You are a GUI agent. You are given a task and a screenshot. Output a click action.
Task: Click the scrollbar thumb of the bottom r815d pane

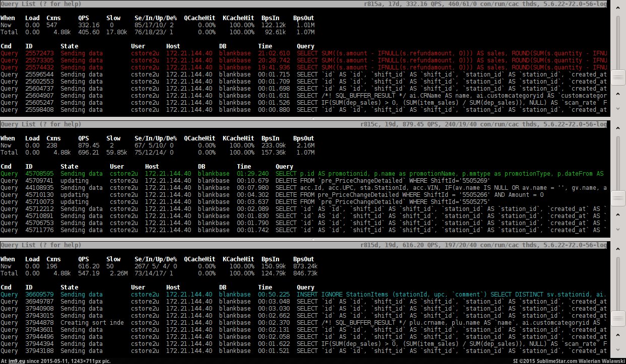coord(618,319)
